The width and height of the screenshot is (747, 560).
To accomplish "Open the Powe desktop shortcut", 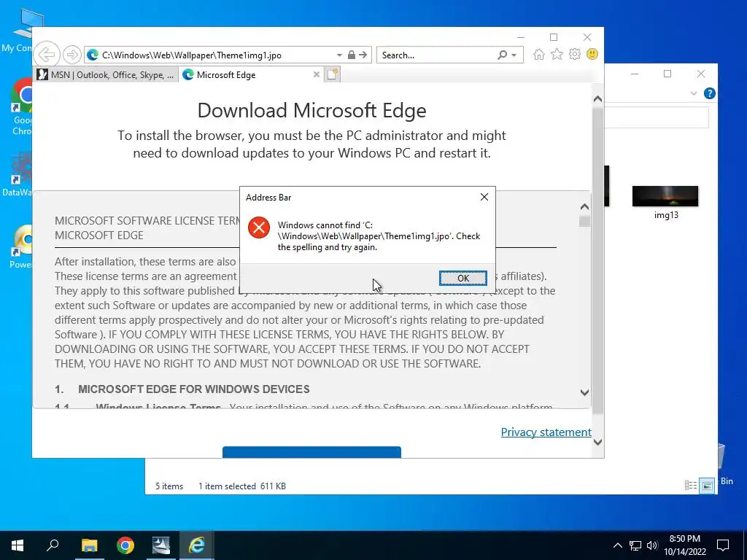I will (x=21, y=246).
